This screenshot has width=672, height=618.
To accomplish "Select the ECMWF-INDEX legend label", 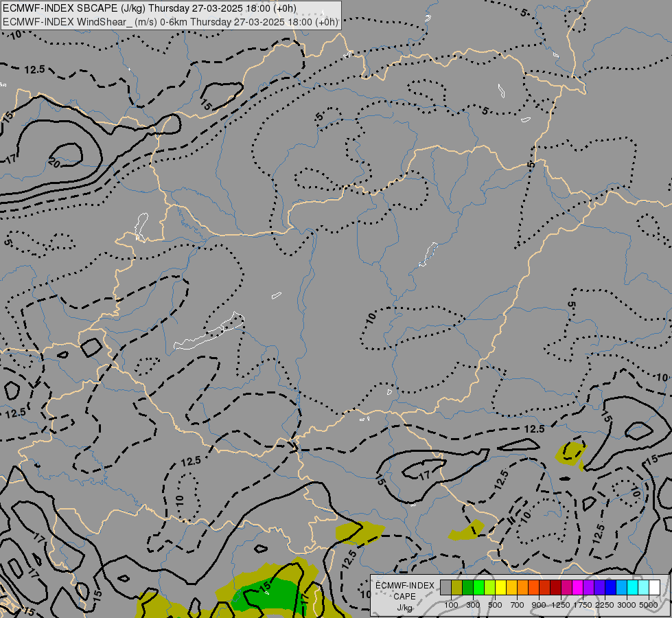I will pyautogui.click(x=405, y=586).
